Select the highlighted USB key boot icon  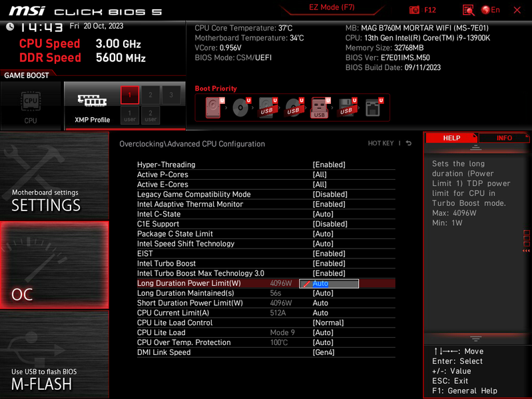320,107
